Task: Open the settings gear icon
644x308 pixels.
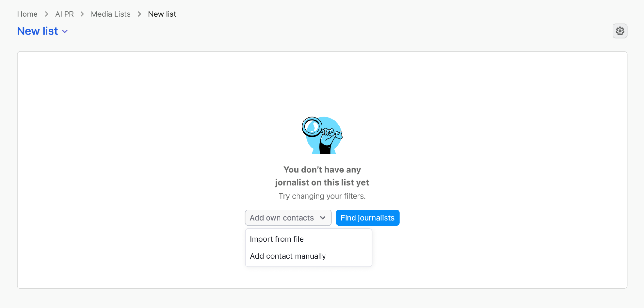Action: click(620, 31)
